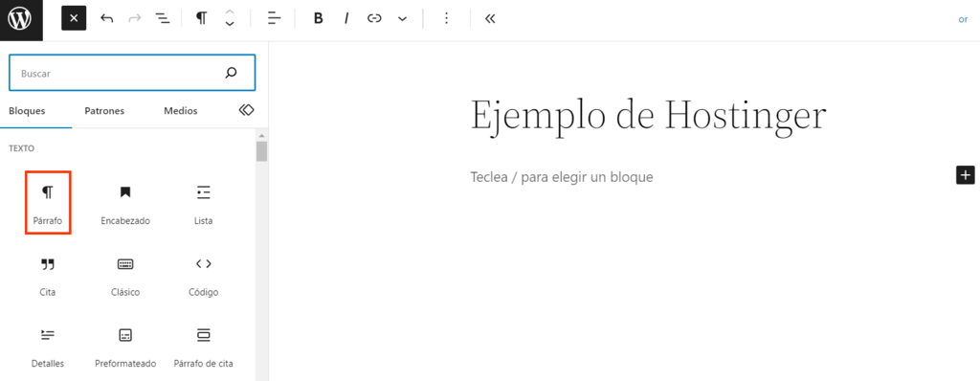Open the document overview list view
The image size is (980, 381).
163,19
